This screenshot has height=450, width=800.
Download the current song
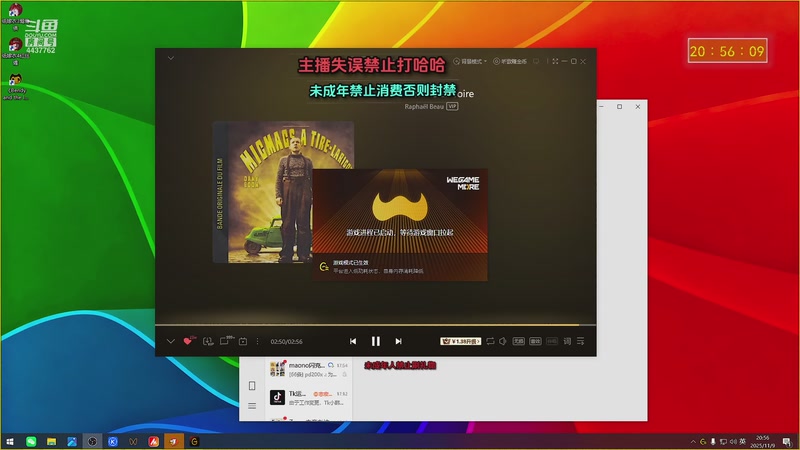pyautogui.click(x=208, y=341)
